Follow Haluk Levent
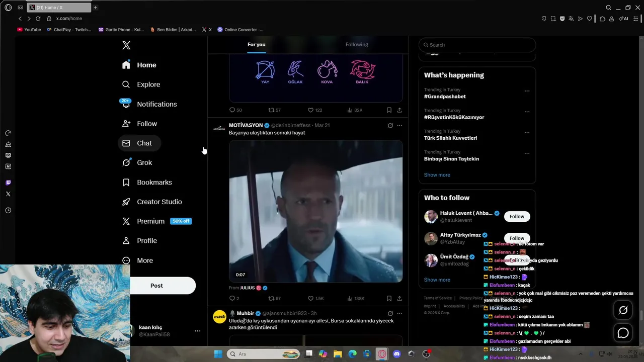The image size is (644, 362). (517, 216)
